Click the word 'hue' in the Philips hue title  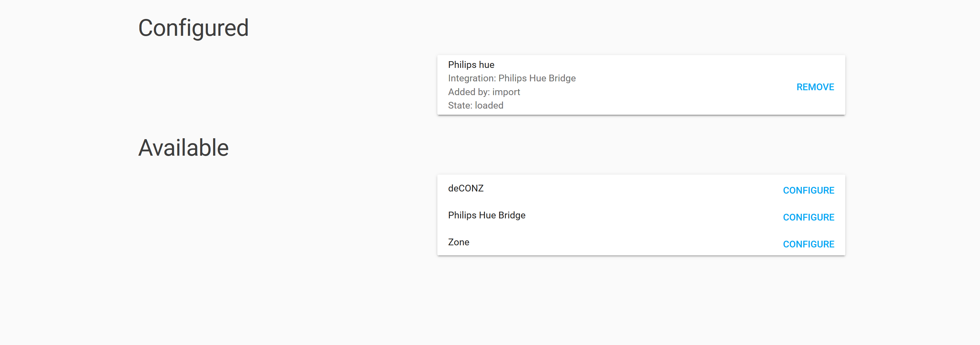point(487,65)
